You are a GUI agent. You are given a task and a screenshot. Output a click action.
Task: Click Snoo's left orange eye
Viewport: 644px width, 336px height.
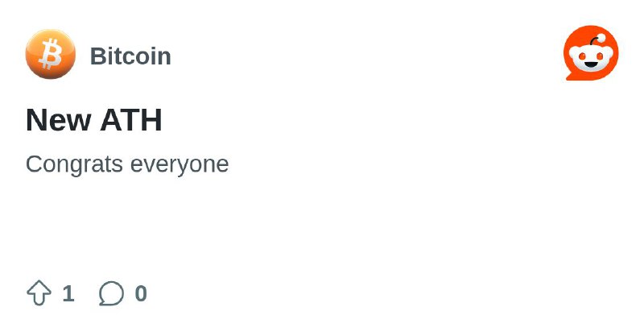(x=582, y=56)
